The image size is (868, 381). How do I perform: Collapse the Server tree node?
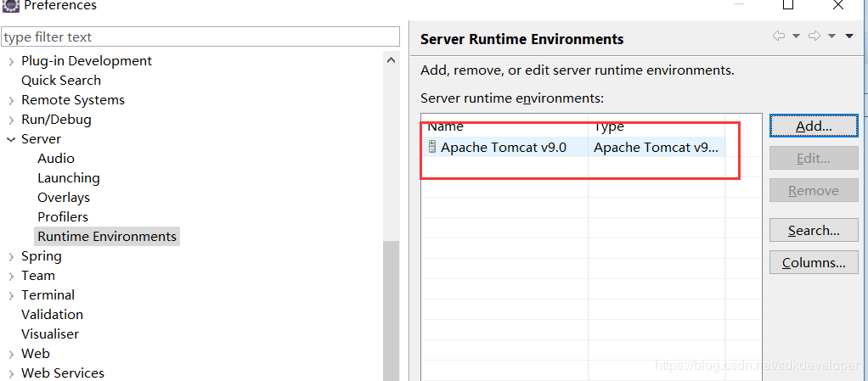[10, 139]
